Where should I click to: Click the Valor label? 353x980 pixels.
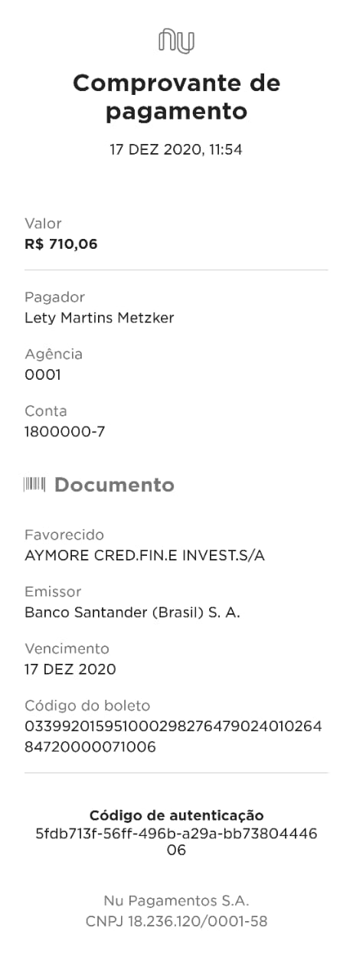[43, 224]
